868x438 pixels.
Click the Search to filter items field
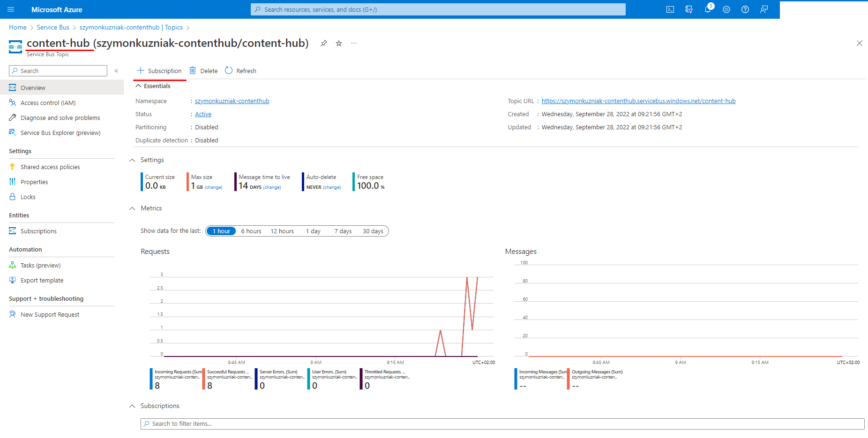[x=502, y=424]
